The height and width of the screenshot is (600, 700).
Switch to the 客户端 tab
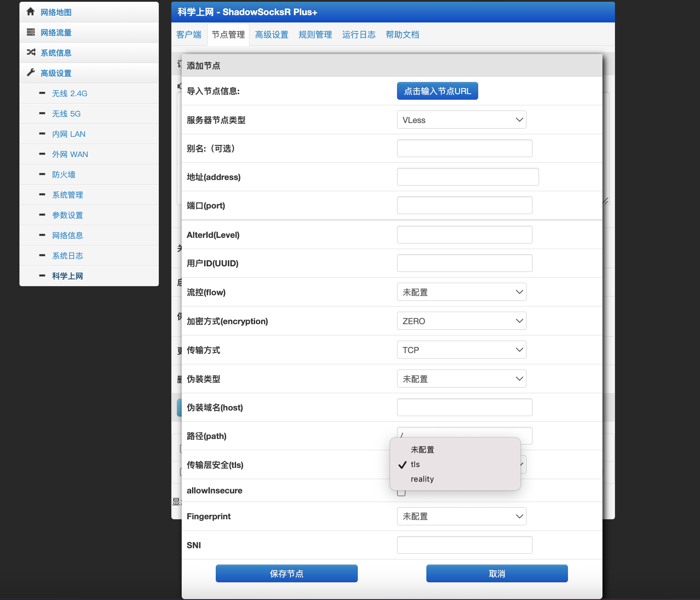[189, 35]
